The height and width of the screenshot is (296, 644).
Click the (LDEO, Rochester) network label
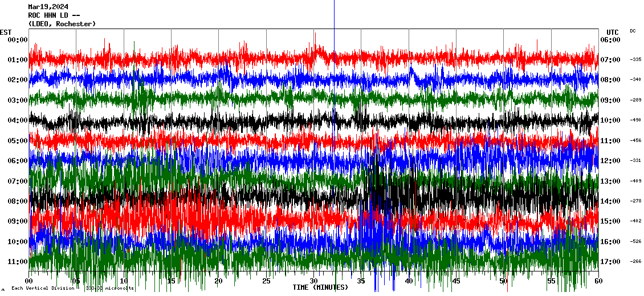tap(62, 24)
